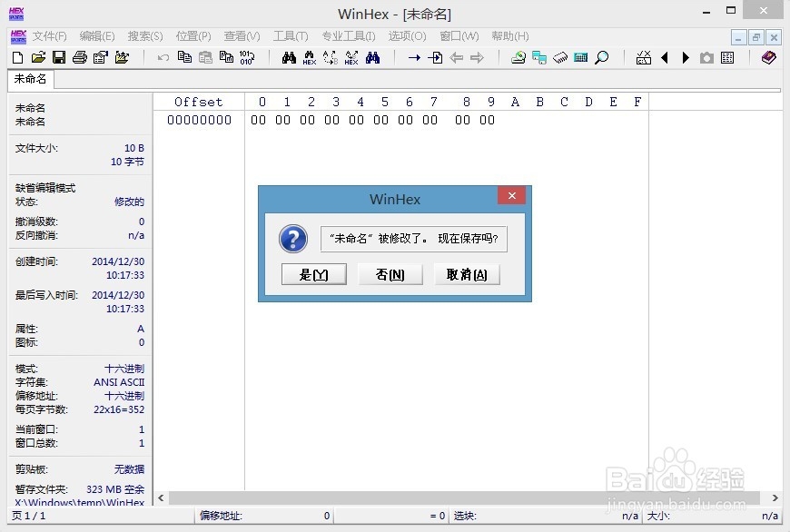
Task: Click the replace hex values icon
Action: point(351,58)
